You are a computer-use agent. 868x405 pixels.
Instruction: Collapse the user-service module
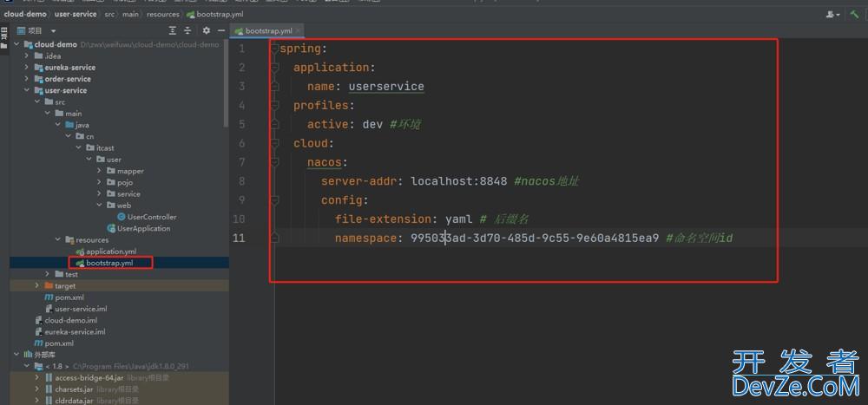click(26, 91)
